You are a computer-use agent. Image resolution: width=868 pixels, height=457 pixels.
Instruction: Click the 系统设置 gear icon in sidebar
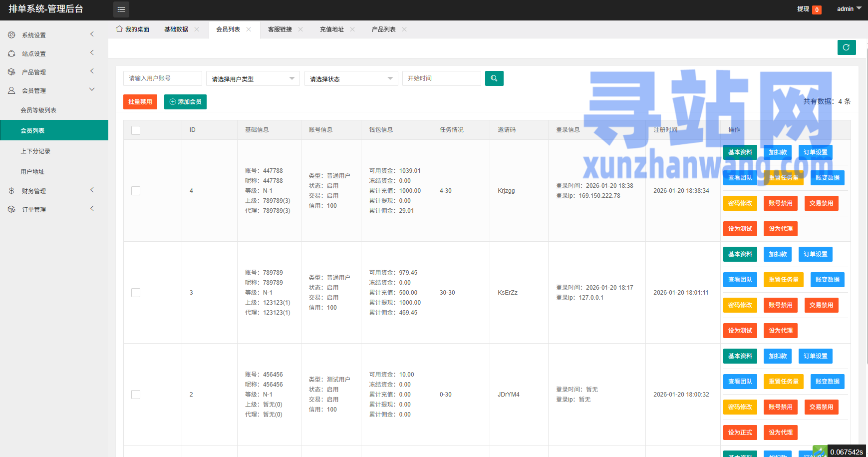pos(11,35)
